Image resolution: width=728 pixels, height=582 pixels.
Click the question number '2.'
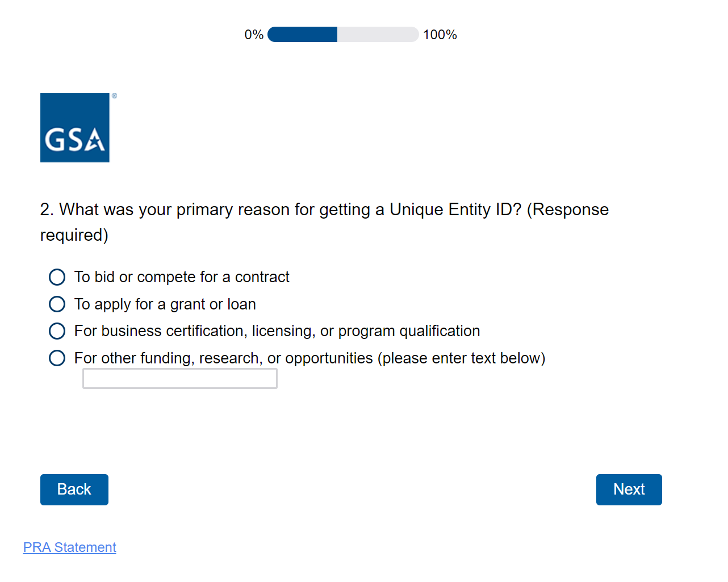(47, 210)
